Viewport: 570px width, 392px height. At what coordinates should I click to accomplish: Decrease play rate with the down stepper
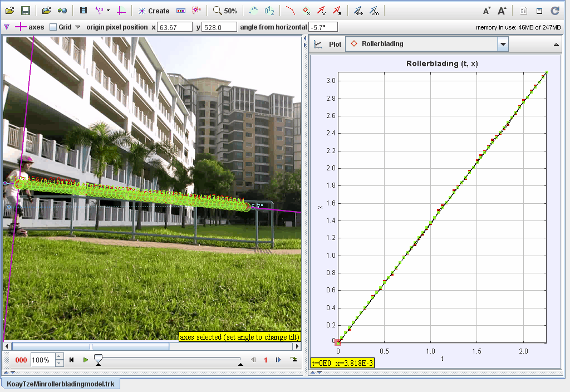(60, 363)
